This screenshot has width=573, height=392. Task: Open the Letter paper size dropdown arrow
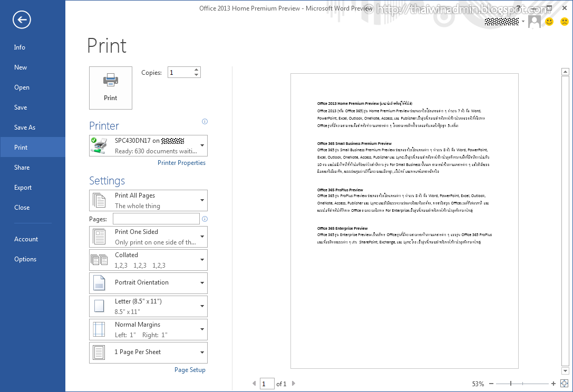[x=202, y=306]
